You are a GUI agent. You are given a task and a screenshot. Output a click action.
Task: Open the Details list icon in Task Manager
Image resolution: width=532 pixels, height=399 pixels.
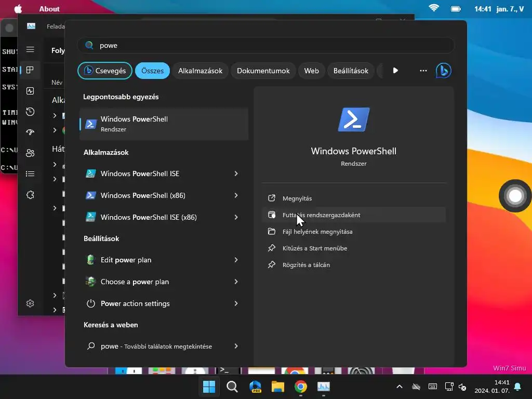pyautogui.click(x=30, y=174)
